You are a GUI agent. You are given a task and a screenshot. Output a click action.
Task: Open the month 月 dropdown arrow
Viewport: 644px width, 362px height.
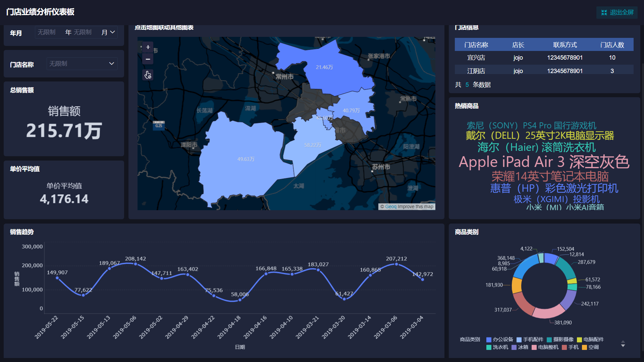[x=113, y=32]
